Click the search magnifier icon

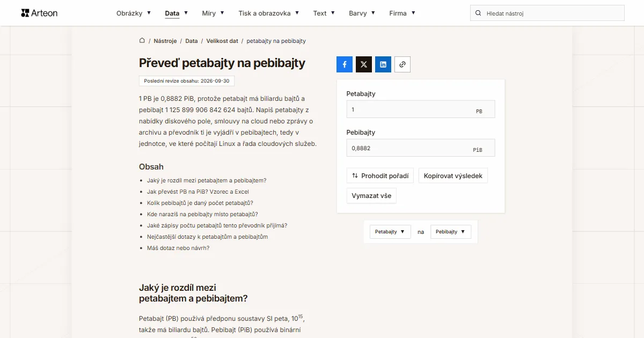click(478, 13)
